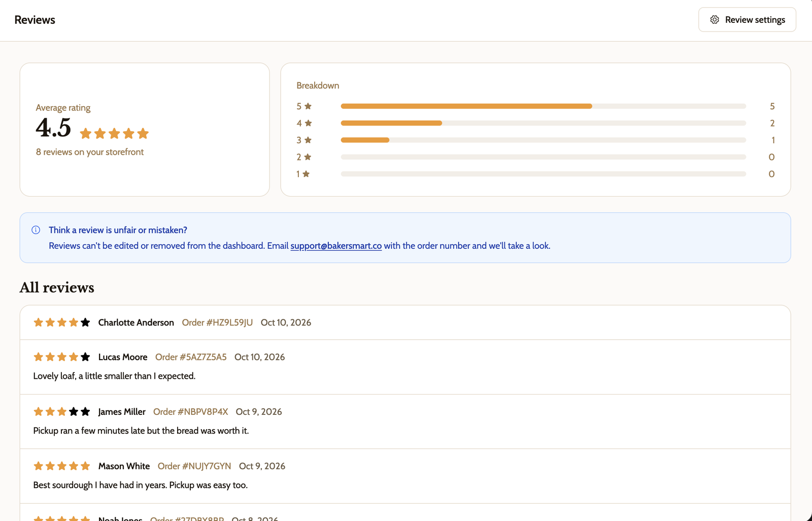Screen dimensions: 812x521
Task: Click the 3 star breakdown bar
Action: 544,140
